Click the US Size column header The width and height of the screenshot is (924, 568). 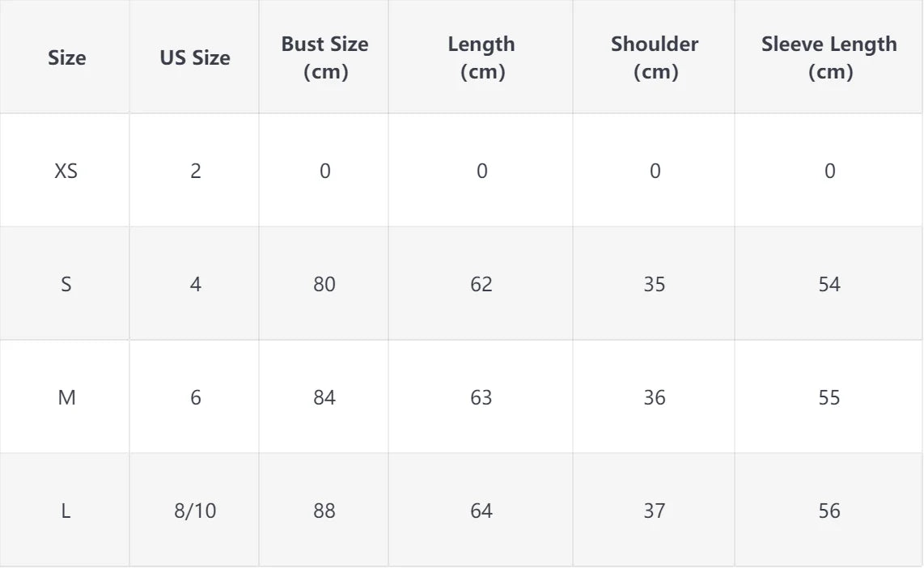(x=194, y=57)
